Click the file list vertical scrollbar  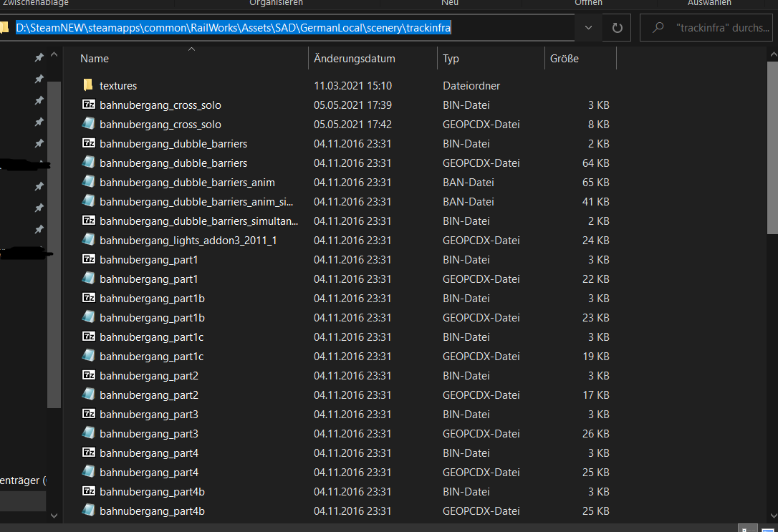tap(772, 143)
